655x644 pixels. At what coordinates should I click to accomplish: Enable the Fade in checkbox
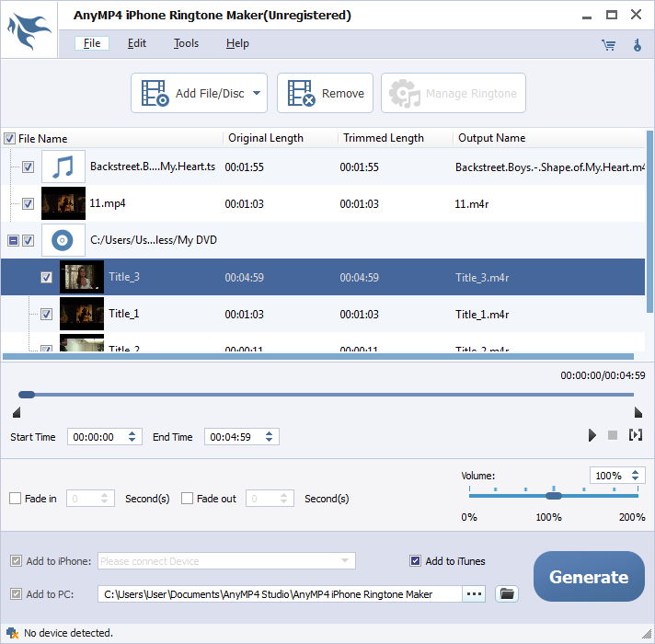15,499
